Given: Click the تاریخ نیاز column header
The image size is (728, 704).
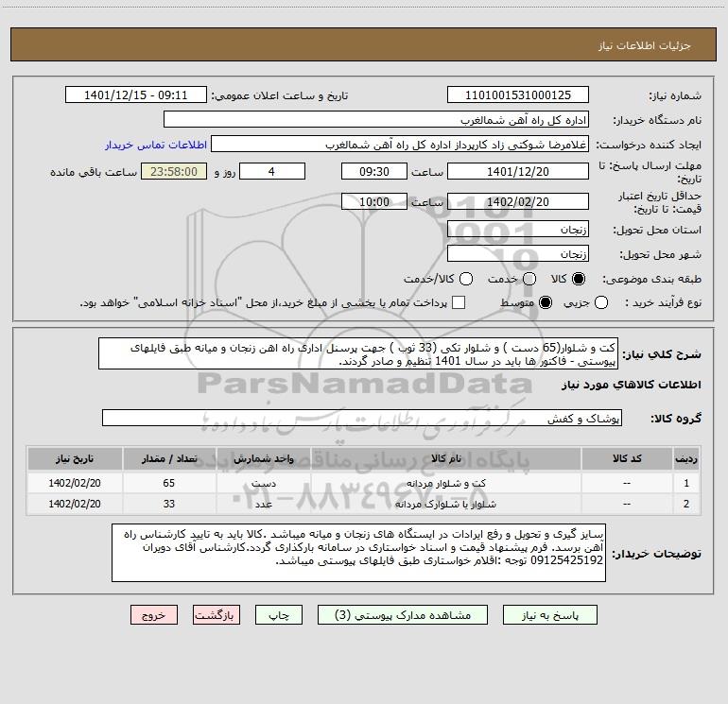Looking at the screenshot, I should (75, 459).
